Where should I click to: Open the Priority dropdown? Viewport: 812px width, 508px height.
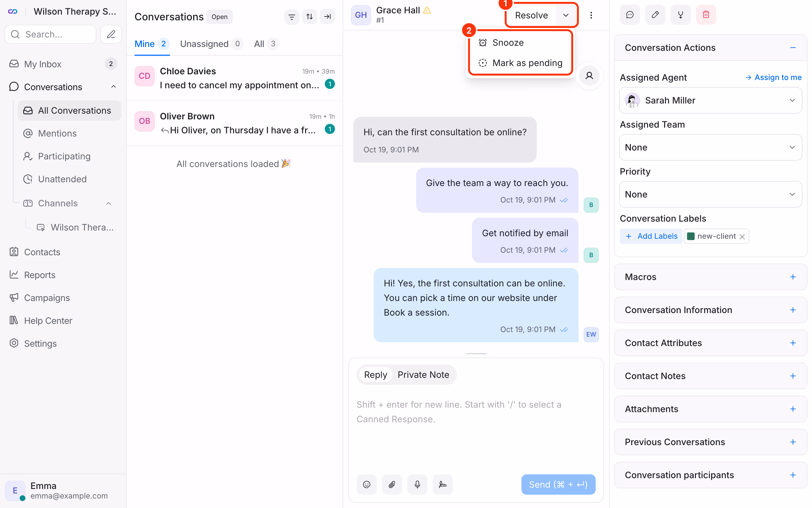pyautogui.click(x=710, y=194)
